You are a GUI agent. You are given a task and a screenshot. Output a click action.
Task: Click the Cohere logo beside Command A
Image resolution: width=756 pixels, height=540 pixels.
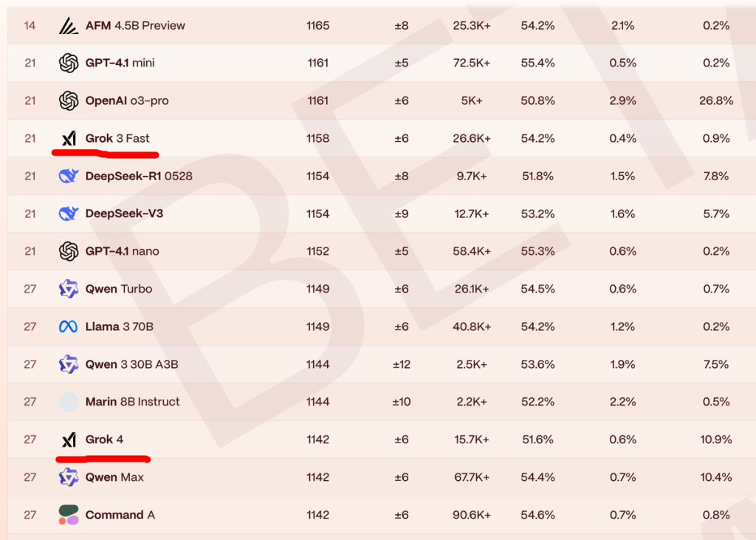coord(69,515)
